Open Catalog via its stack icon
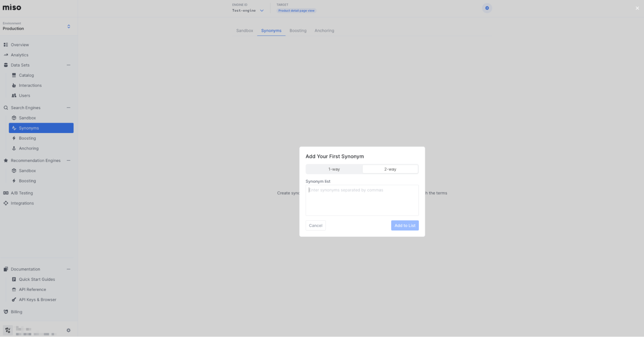The height and width of the screenshot is (337, 644). pos(14,75)
